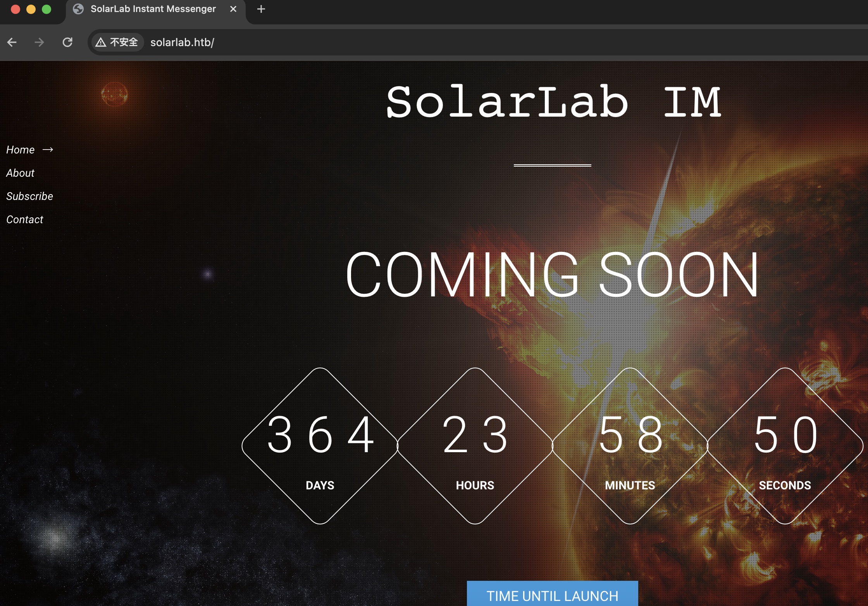Click the browser back arrow
The height and width of the screenshot is (606, 868).
coord(12,42)
